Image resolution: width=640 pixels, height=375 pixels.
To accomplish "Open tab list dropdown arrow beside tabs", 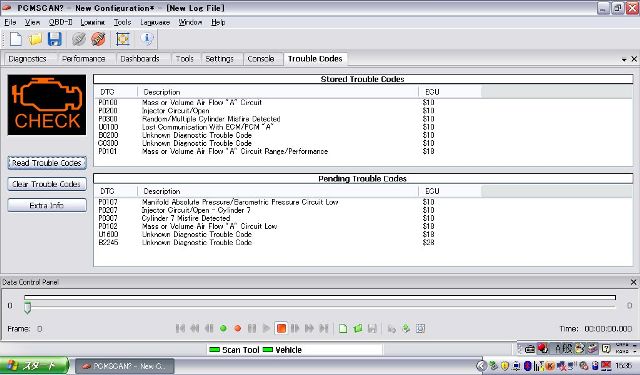I will [x=624, y=60].
